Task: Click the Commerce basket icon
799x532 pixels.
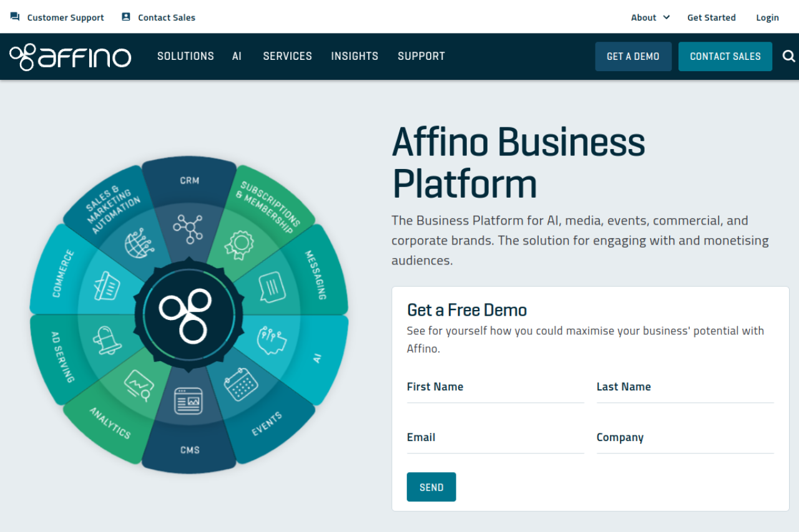Action: pyautogui.click(x=107, y=288)
